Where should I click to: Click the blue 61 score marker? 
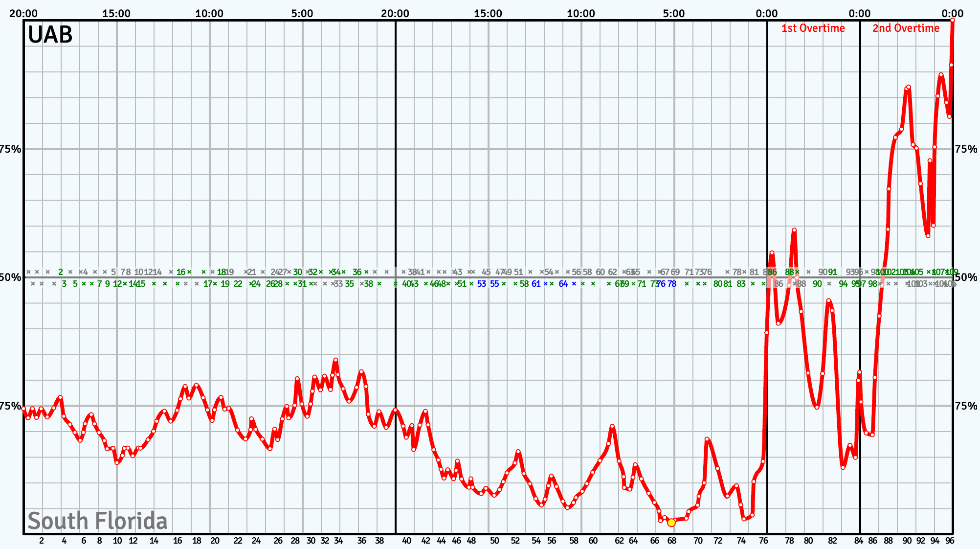click(536, 284)
